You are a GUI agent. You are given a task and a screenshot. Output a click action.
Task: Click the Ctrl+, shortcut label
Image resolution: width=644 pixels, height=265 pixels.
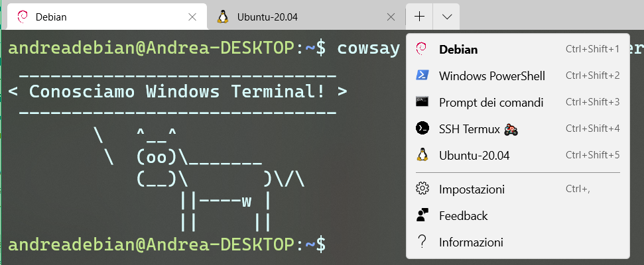(578, 189)
